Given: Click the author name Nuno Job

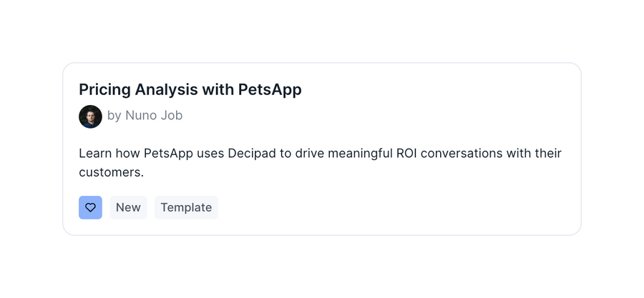Looking at the screenshot, I should tap(154, 116).
